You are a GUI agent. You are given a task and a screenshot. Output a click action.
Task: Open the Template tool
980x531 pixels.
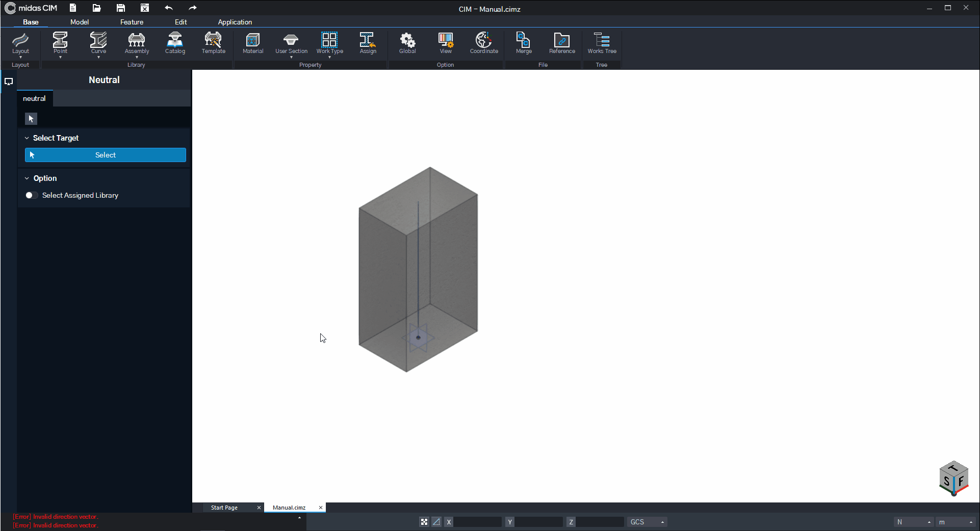213,43
